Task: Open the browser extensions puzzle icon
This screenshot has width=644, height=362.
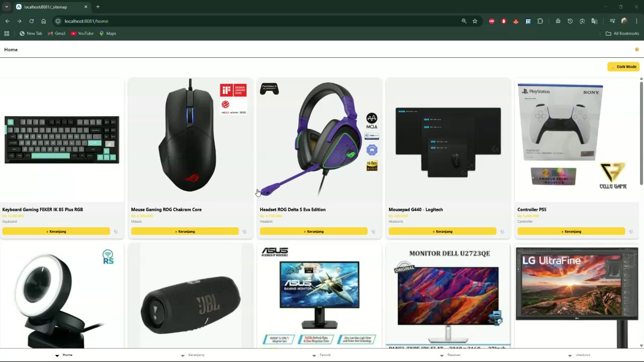Action: click(x=540, y=21)
